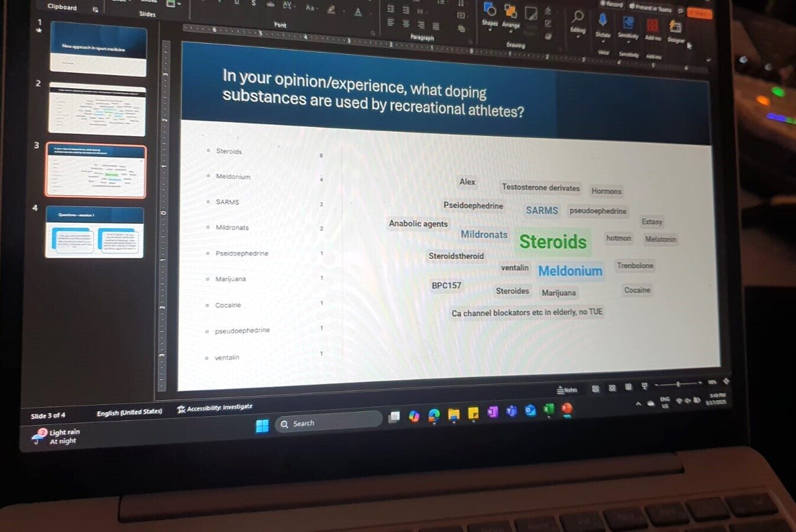Center the paragraph text
The image size is (796, 532).
click(x=406, y=24)
